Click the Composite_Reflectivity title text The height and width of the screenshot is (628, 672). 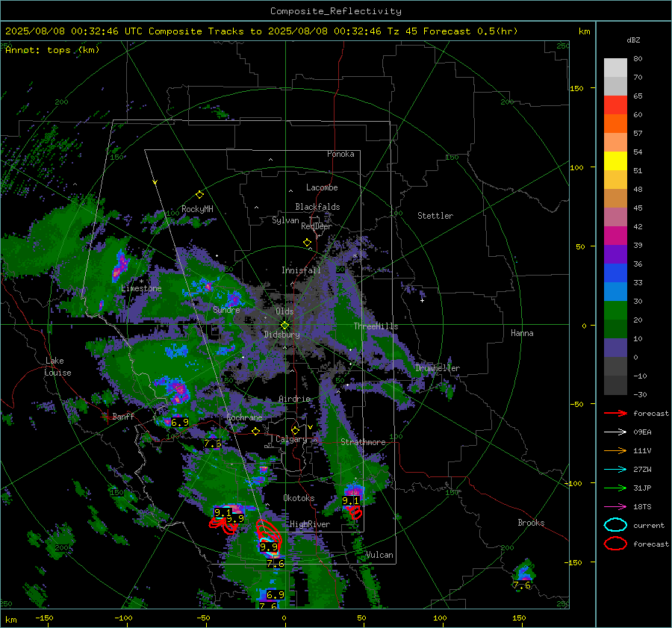tap(335, 11)
